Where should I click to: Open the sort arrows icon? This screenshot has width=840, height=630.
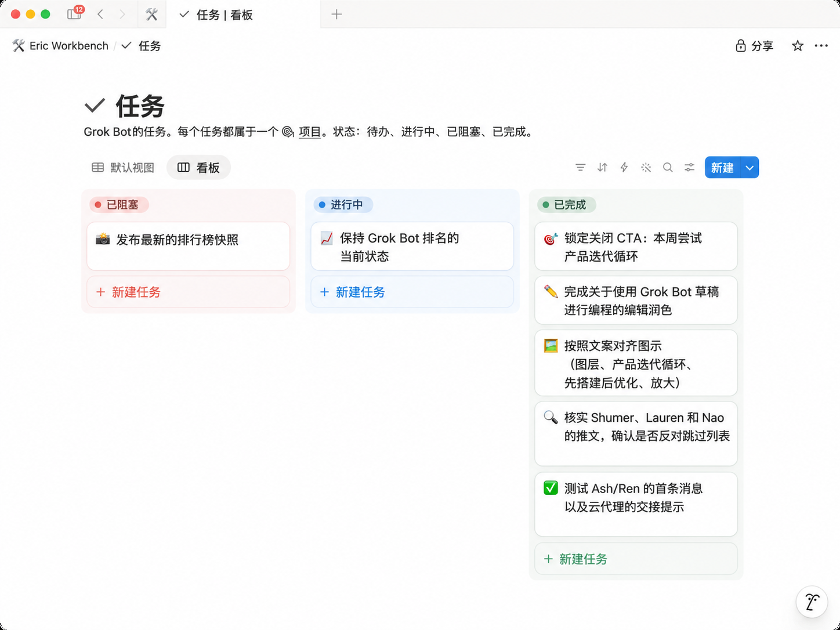[x=602, y=168]
